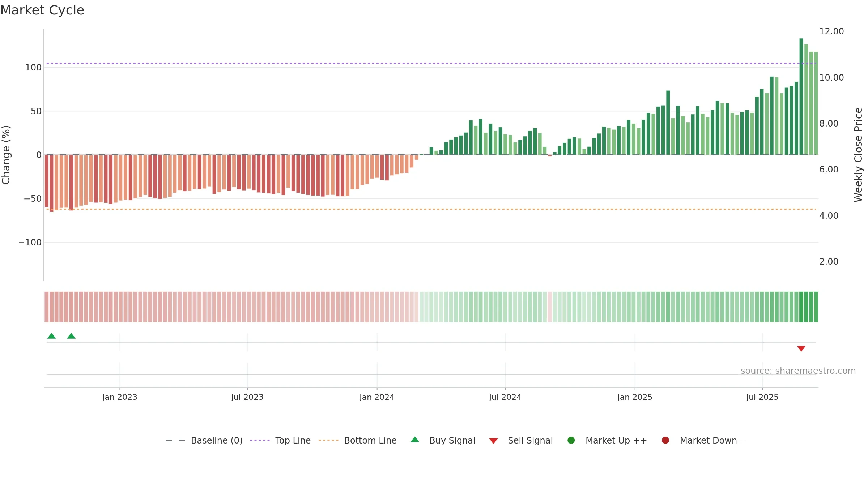Click the Weekly Close Price axis title
This screenshot has width=868, height=488.
[858, 155]
